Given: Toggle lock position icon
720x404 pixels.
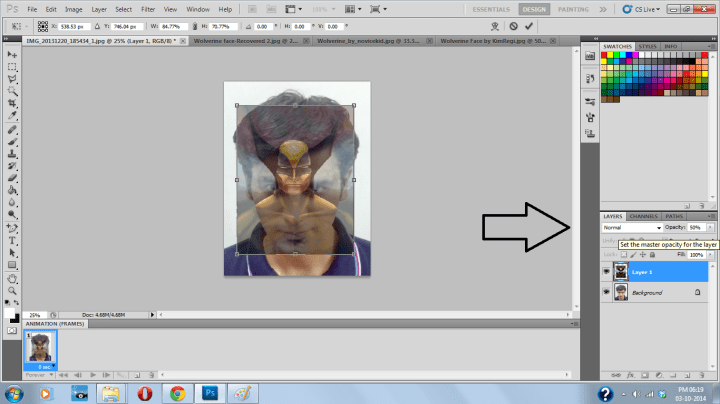Looking at the screenshot, I should (x=642, y=254).
